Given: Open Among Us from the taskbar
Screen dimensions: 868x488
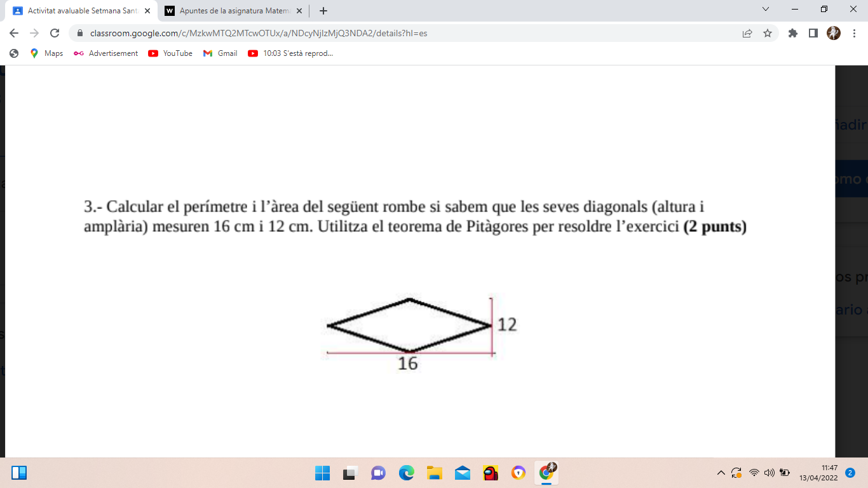Looking at the screenshot, I should click(490, 473).
